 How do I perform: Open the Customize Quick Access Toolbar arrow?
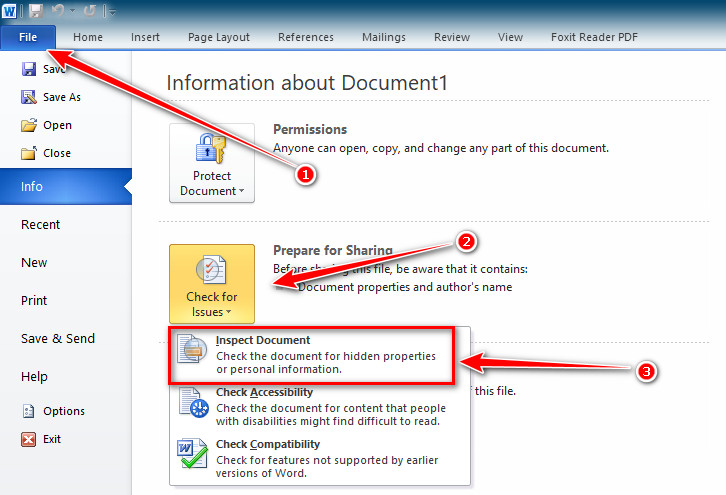pos(111,11)
